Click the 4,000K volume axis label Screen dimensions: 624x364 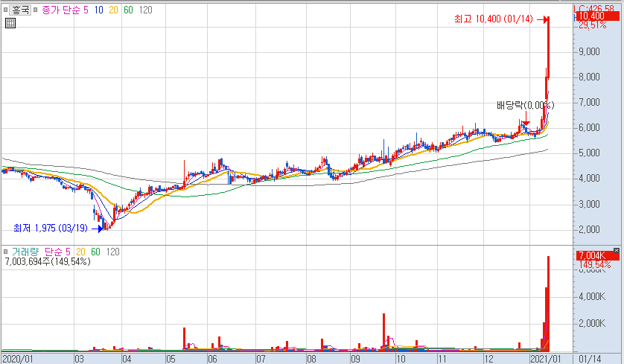592,296
